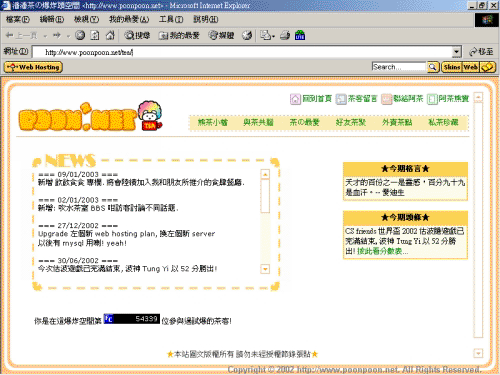Expand the Mail button dropdown arrow

click(273, 36)
